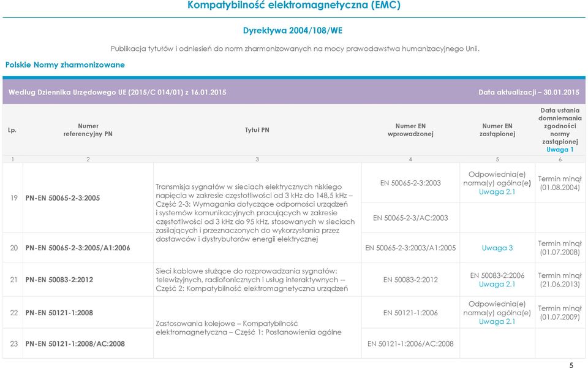
Task: Click Termin minął (01.07.2009) cell
Action: coord(560,313)
